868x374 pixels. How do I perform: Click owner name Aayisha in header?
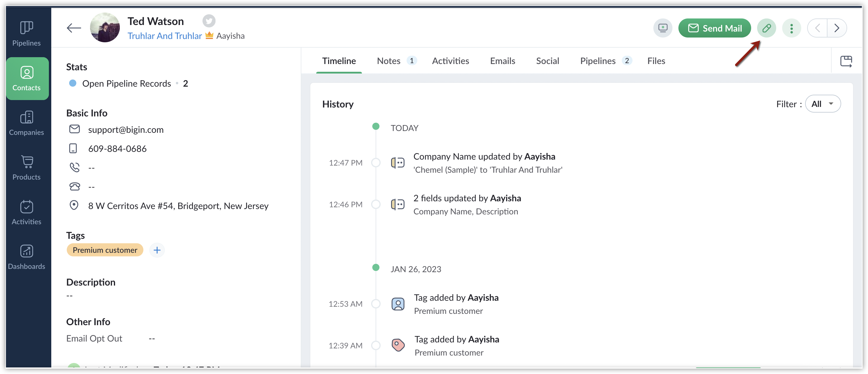[230, 36]
